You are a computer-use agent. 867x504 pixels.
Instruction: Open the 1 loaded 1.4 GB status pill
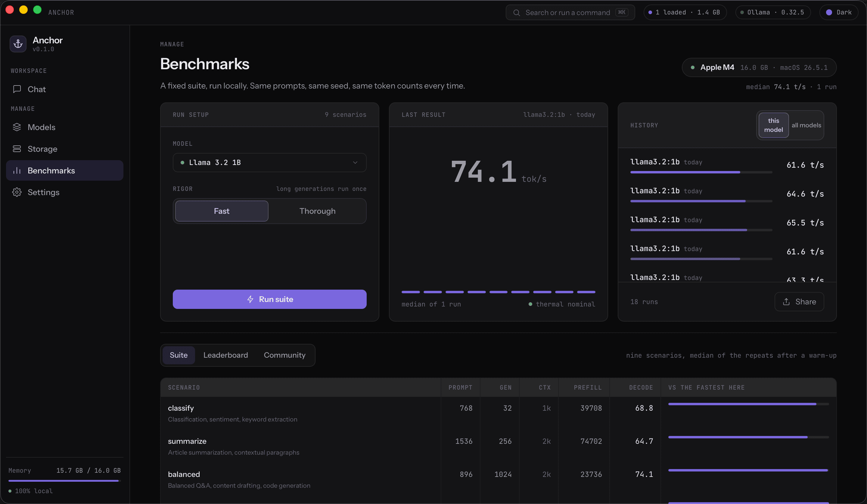[685, 12]
